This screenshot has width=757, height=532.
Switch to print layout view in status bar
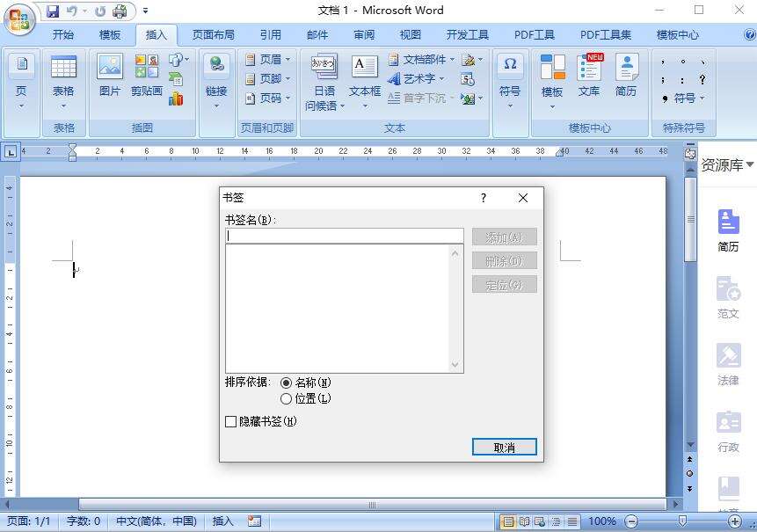pyautogui.click(x=507, y=521)
